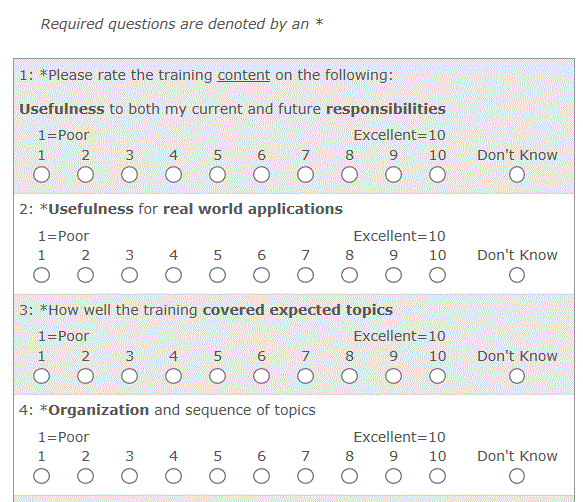Select rating 1 for Organization and sequence
Viewport: 583px width, 502px height.
[41, 476]
